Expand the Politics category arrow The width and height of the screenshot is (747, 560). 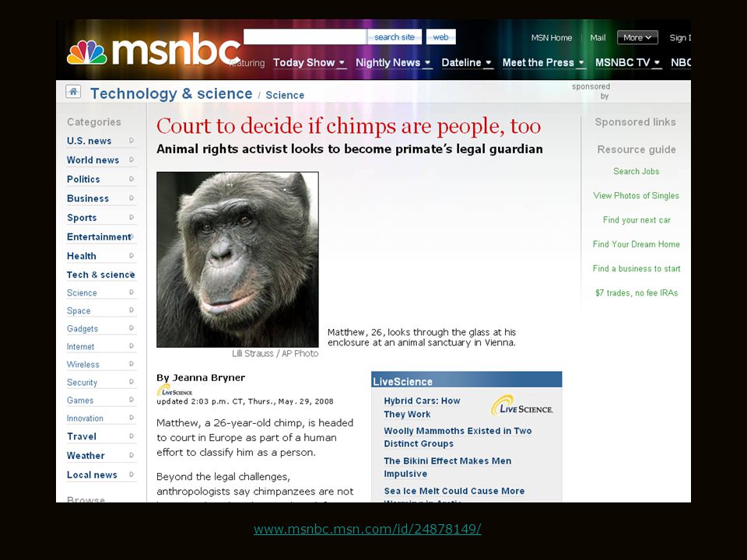point(132,179)
